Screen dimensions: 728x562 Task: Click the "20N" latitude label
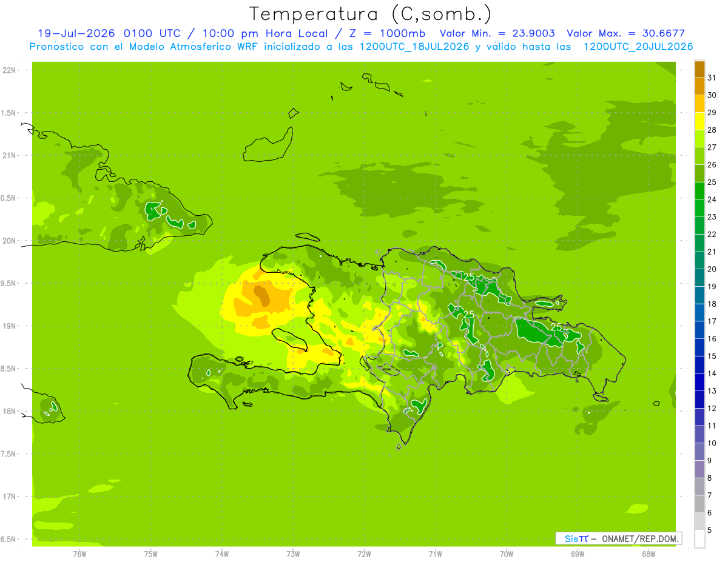[8, 241]
